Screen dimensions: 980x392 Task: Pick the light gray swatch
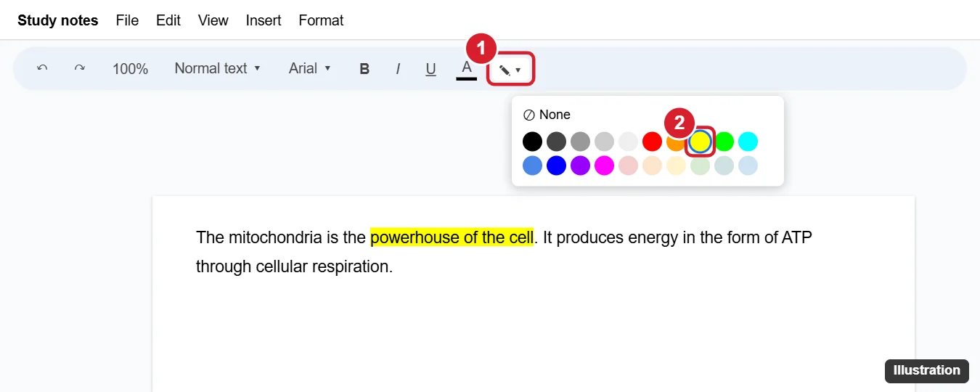pyautogui.click(x=604, y=142)
